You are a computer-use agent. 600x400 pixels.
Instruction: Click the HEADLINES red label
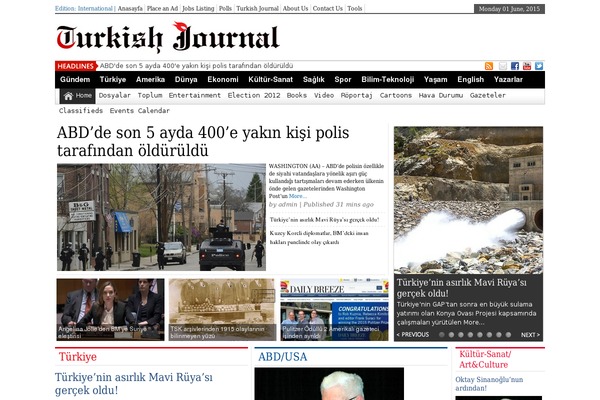pyautogui.click(x=75, y=66)
